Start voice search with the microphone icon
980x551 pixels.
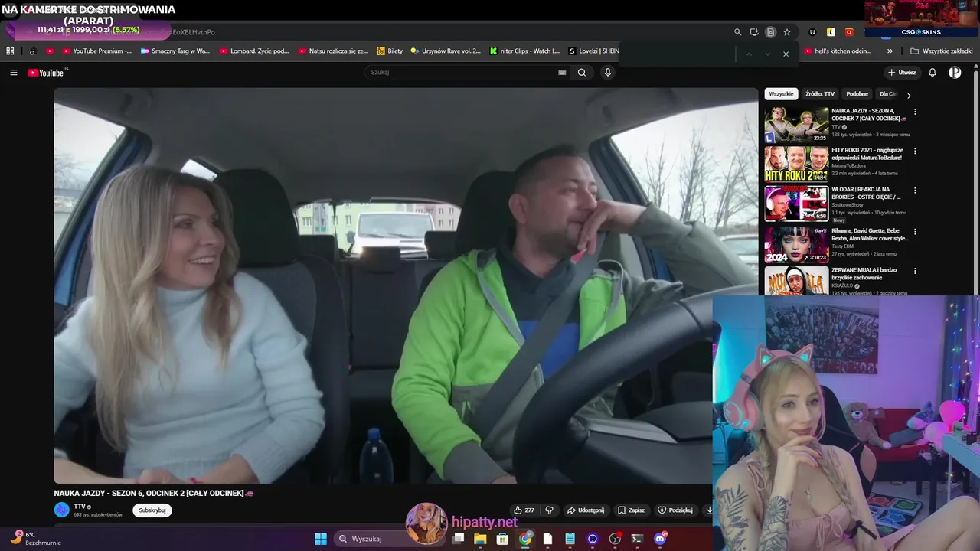coord(608,73)
